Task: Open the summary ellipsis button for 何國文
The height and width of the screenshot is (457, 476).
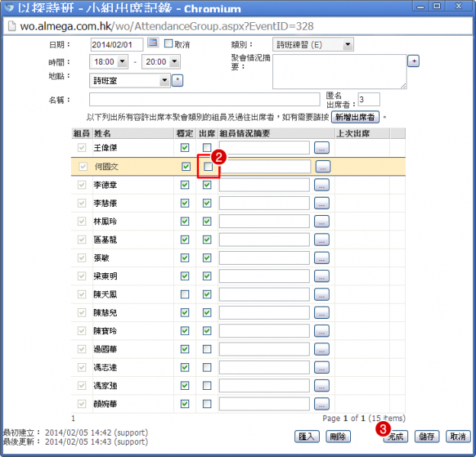Action: 323,167
